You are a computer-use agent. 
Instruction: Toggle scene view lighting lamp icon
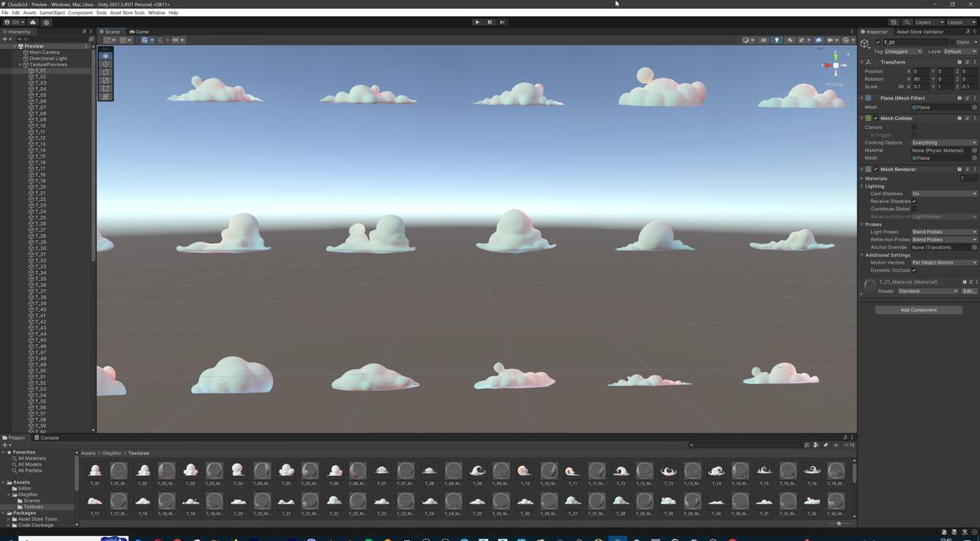tap(777, 40)
